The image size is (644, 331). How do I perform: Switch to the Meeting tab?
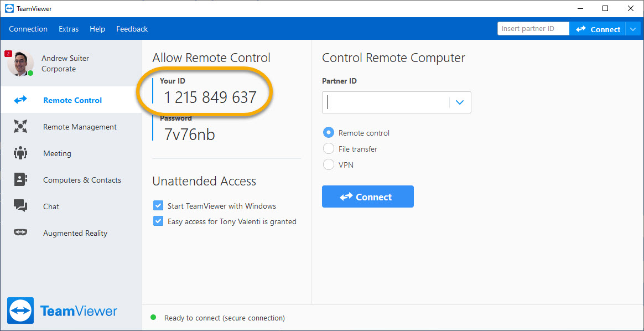click(71, 153)
